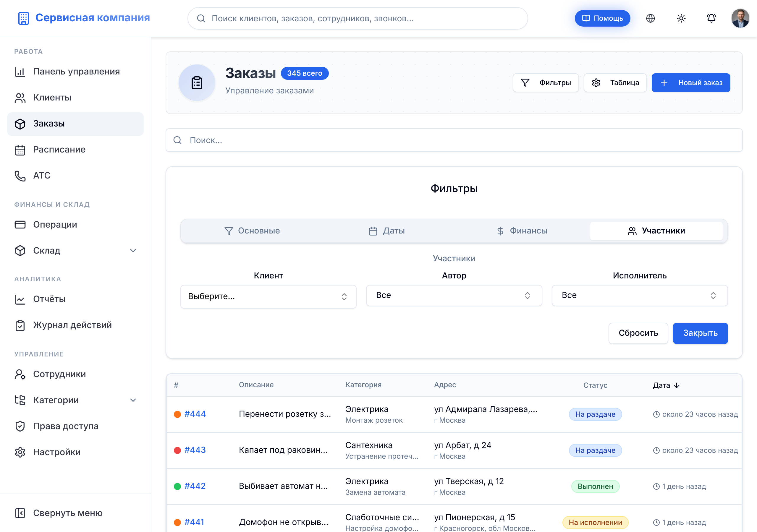Open the language globe icon
The width and height of the screenshot is (757, 532).
coord(650,18)
